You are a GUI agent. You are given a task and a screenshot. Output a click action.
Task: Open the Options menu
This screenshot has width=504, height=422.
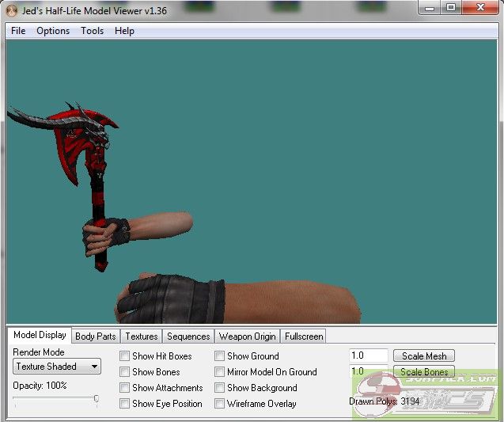[53, 31]
